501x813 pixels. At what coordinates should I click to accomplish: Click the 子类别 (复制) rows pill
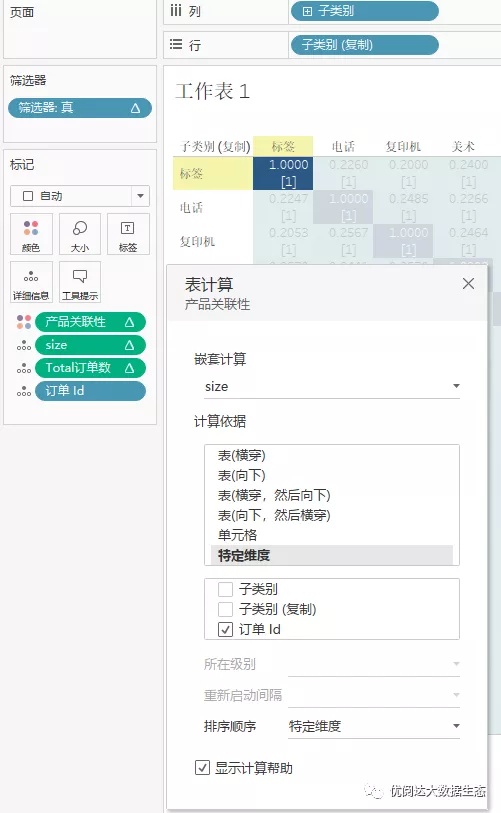365,45
